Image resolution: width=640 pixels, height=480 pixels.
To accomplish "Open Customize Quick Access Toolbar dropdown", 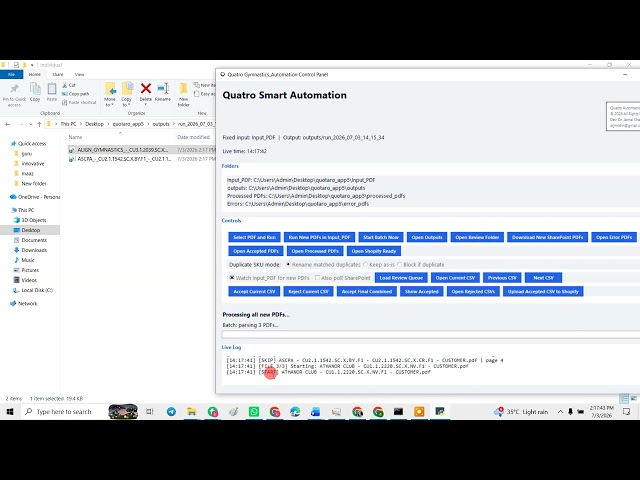I will point(32,65).
